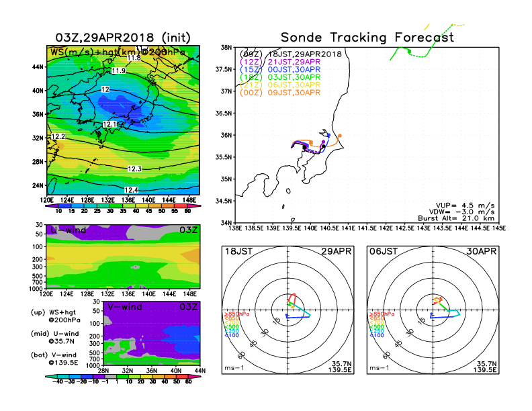Image resolution: width=532 pixels, height=411 pixels.
Task: Click '<250' legend in the 06JST hodograph
Action: tap(377, 331)
